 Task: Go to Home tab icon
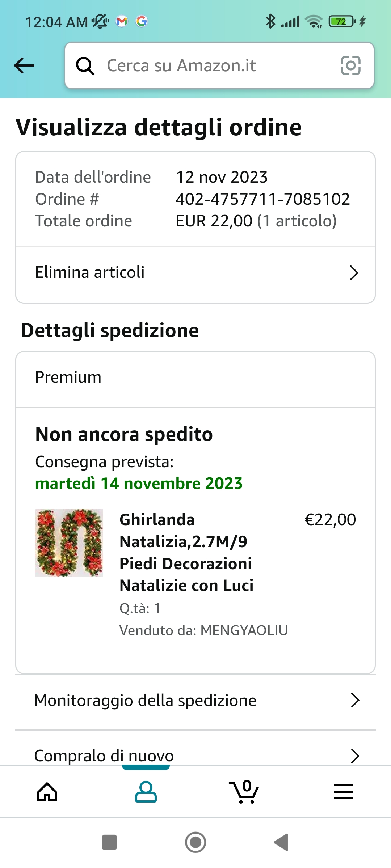click(47, 792)
